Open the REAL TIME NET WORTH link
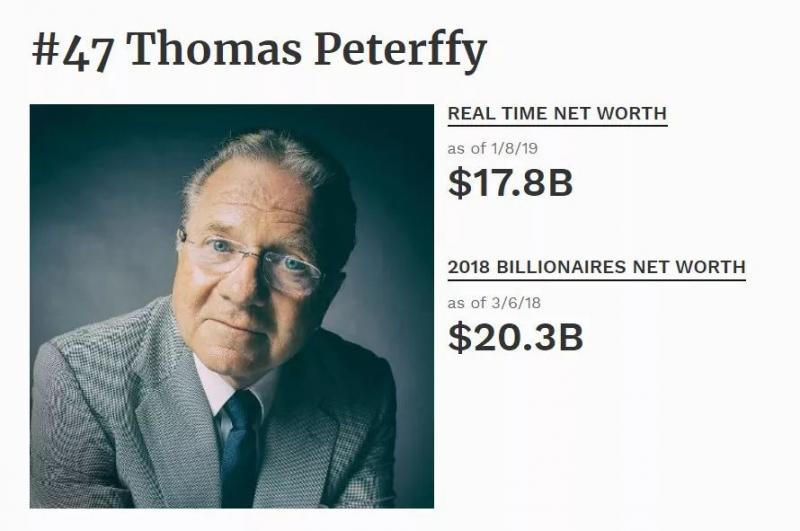Screen dimensions: 800x531 (x=556, y=114)
